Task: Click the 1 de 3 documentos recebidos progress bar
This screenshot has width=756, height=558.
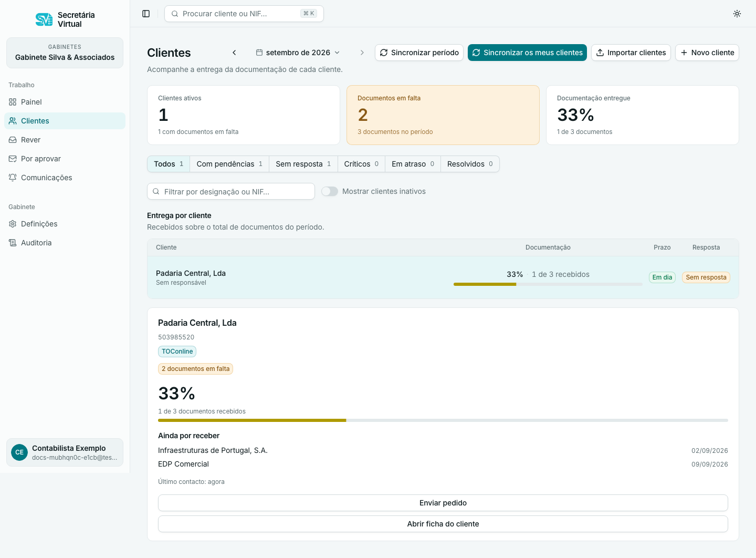Action: [443, 420]
